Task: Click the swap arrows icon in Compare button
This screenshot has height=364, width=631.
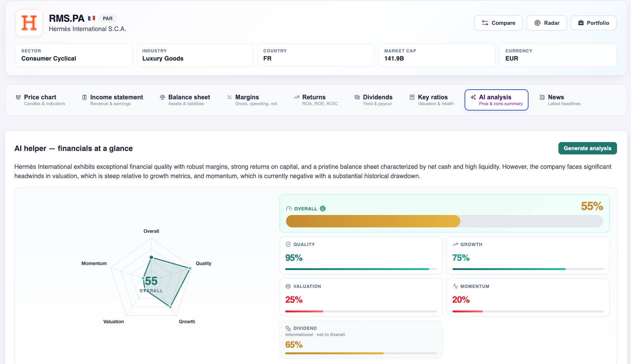Action: point(485,23)
